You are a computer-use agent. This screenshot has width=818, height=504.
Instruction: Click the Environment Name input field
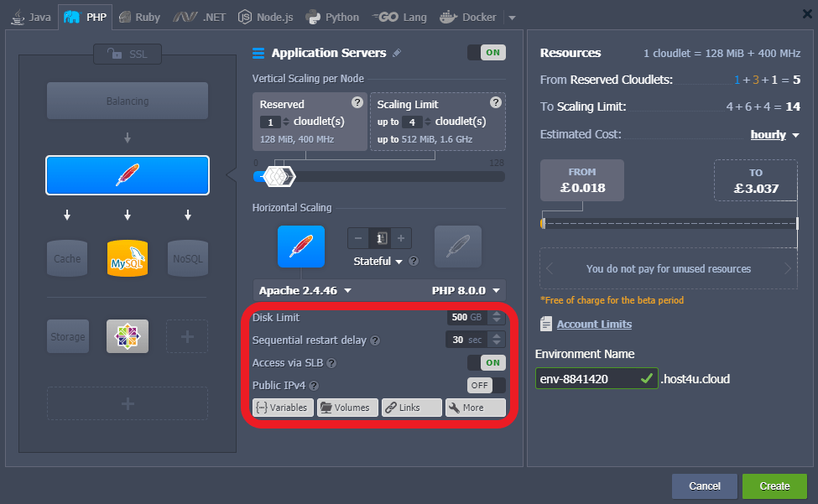[x=597, y=378]
